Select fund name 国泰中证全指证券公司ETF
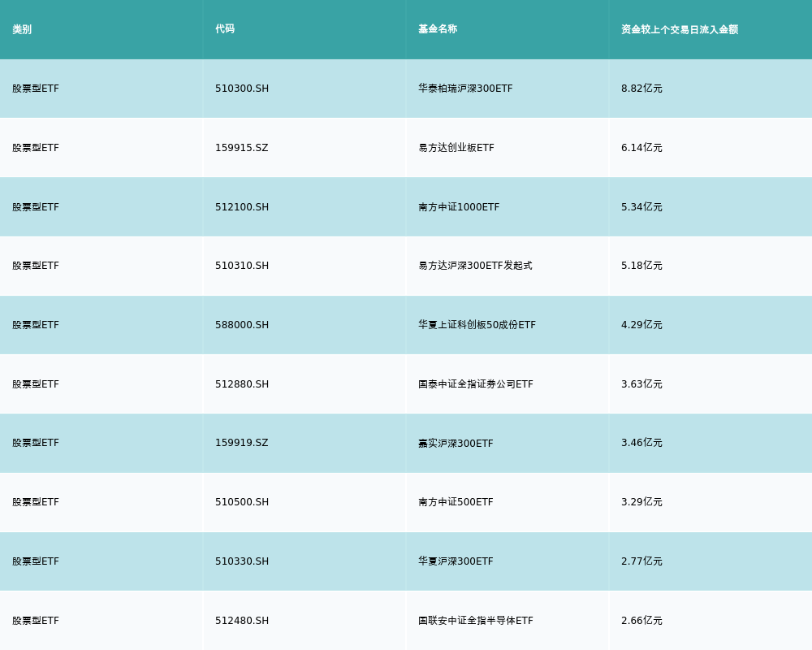Viewport: 812px width, 650px height. 475,384
